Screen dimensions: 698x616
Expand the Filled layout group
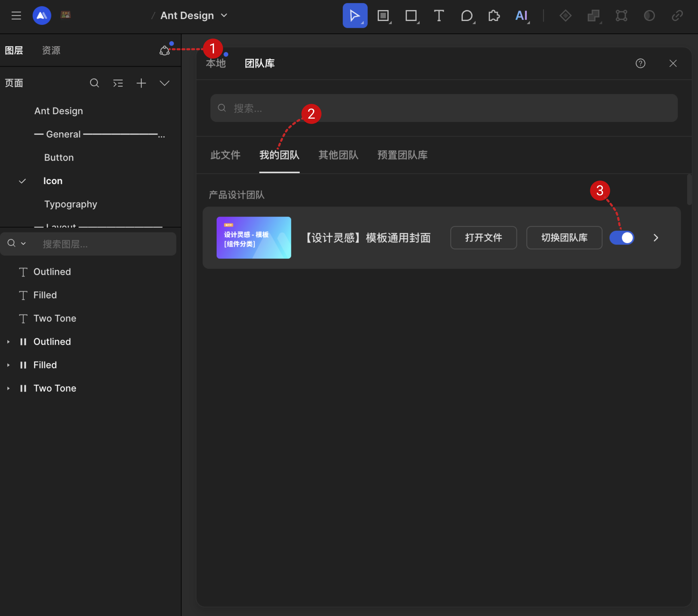(8, 365)
